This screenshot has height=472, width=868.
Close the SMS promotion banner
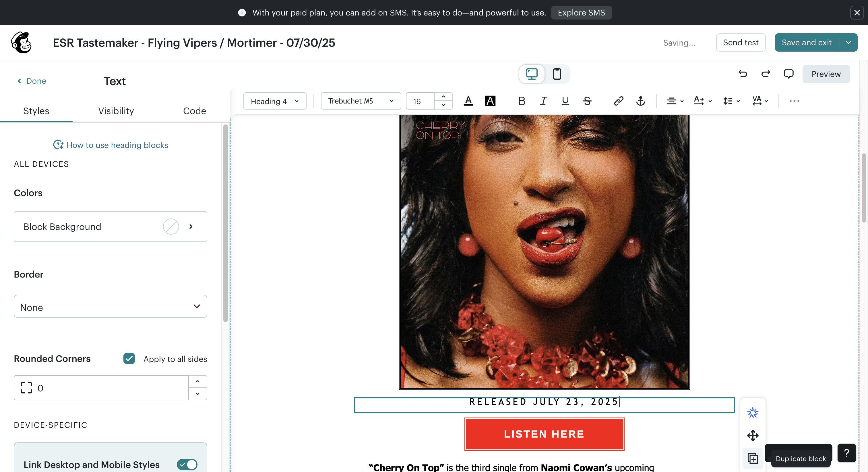pos(857,13)
